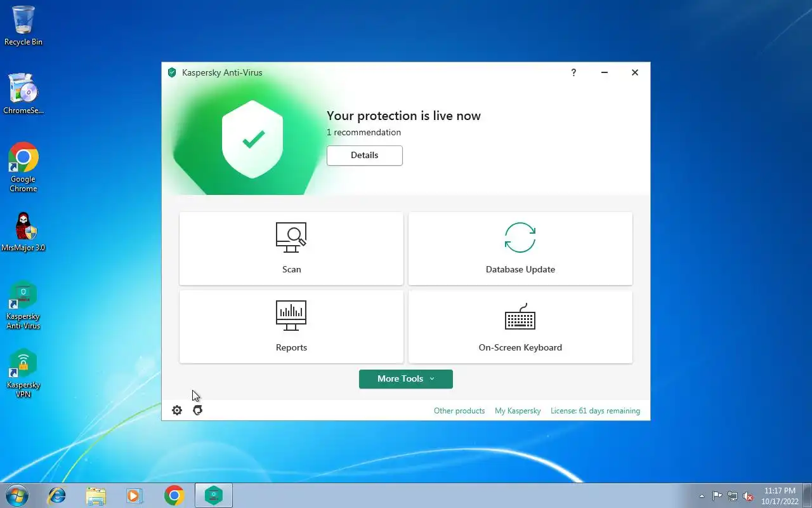Click Kaspersky logo in title bar
Image resolution: width=812 pixels, height=508 pixels.
(x=172, y=72)
